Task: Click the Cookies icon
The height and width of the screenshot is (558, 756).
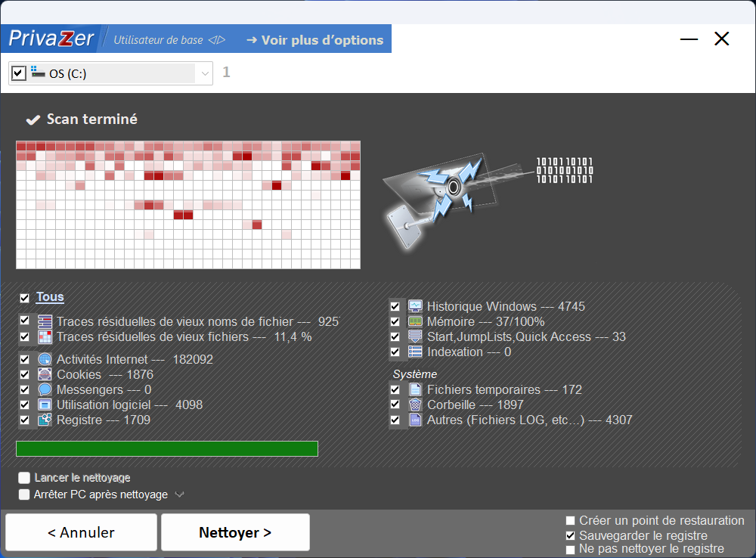Action: tap(45, 374)
